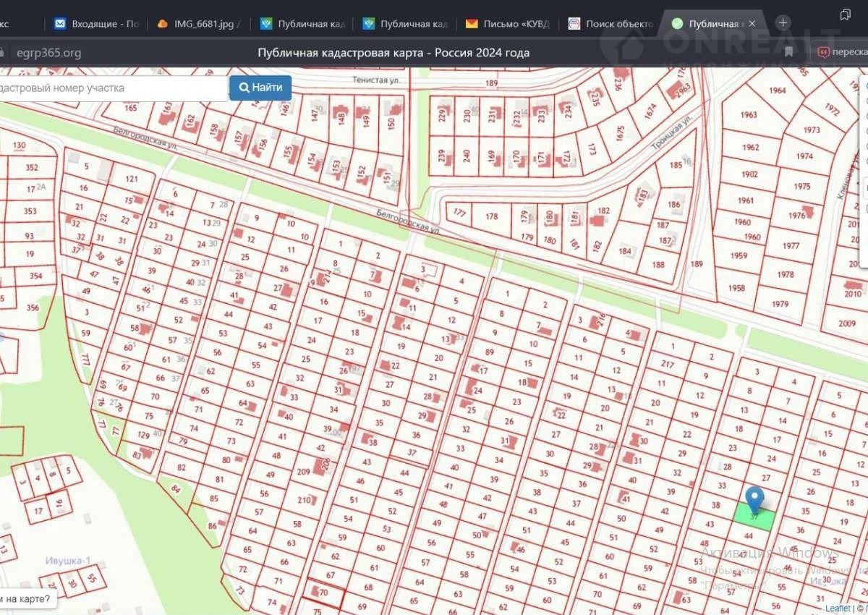Open the tab overview icon at top right
Image resolution: width=868 pixels, height=615 pixels.
pyautogui.click(x=845, y=14)
